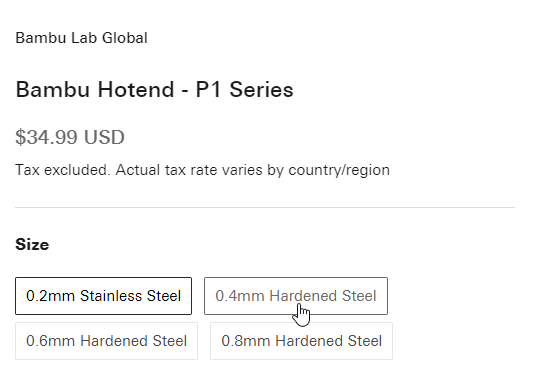Click '0.6mm' text in the bottom-row size button
The height and width of the screenshot is (373, 538).
point(50,341)
